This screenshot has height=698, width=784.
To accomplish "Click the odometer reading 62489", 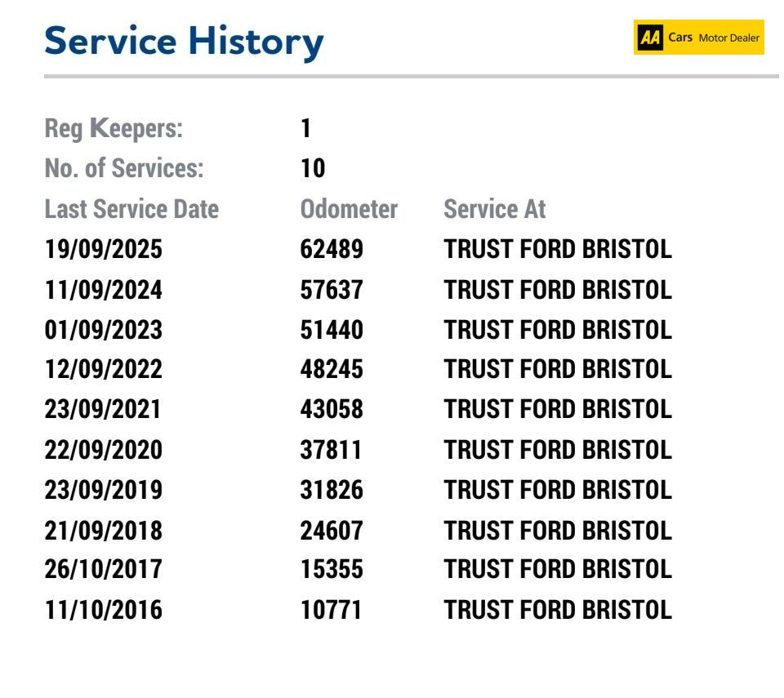I will coord(331,250).
